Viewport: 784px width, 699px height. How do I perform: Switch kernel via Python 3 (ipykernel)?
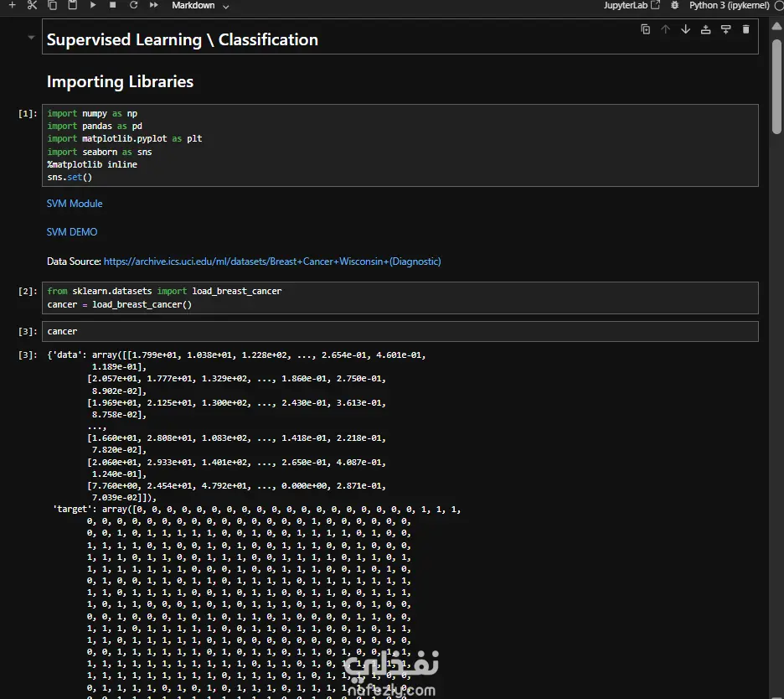[729, 5]
